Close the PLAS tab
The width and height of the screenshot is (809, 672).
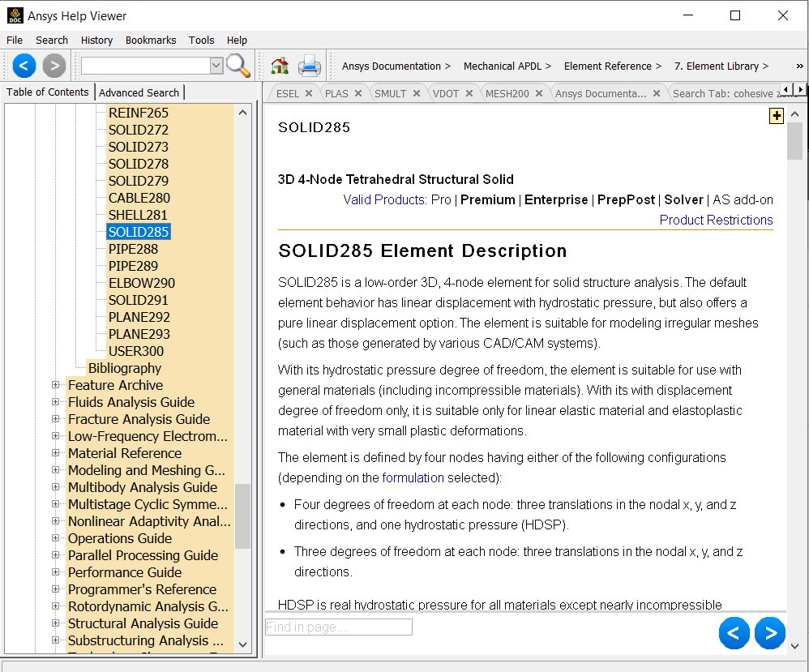tap(358, 93)
